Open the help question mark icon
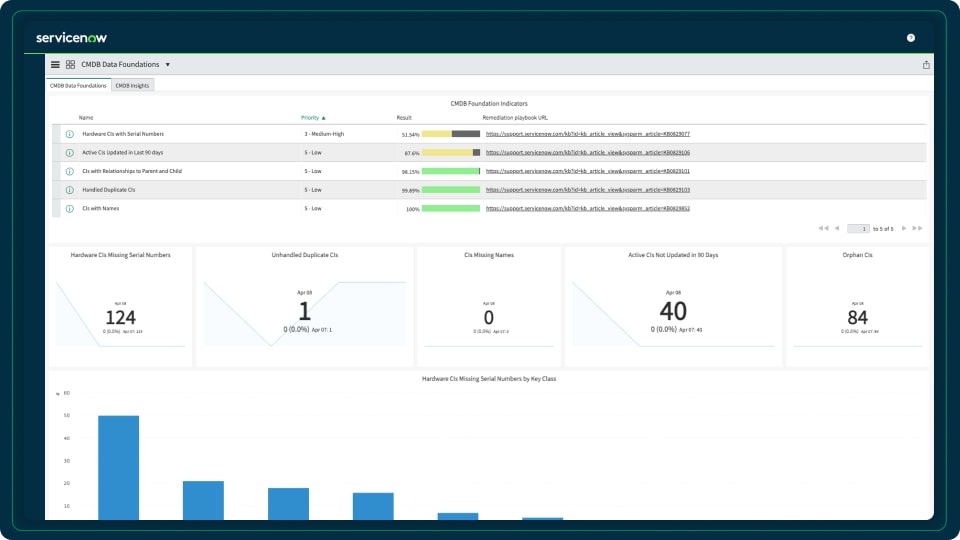This screenshot has width=960, height=540. pyautogui.click(x=911, y=38)
